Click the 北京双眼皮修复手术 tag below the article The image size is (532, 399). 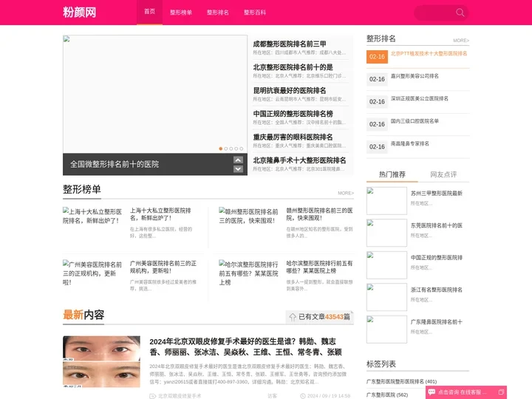[180, 396]
